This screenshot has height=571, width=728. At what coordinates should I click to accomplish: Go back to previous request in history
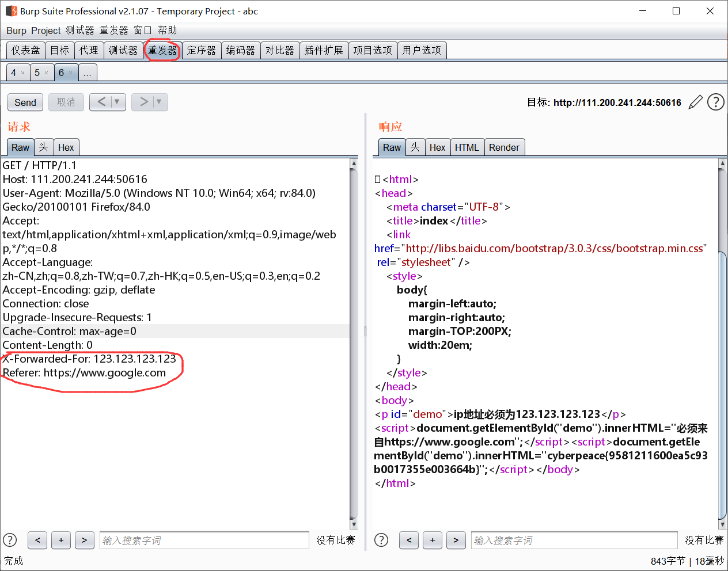coord(101,102)
